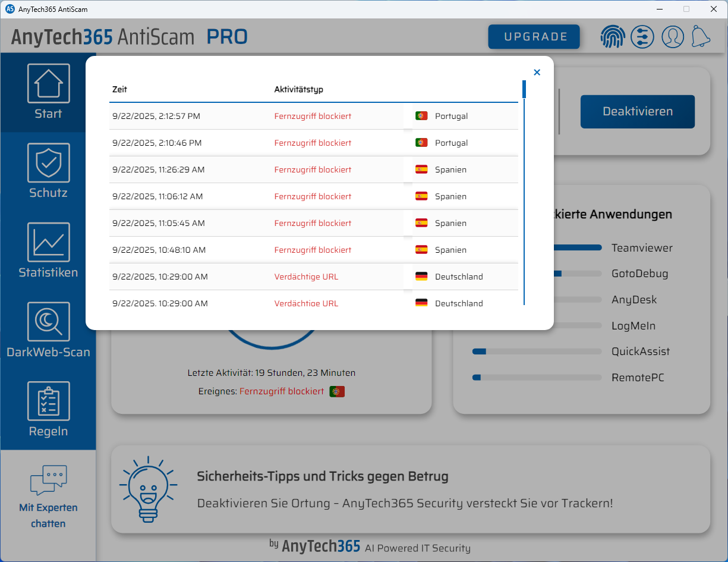Click the Portugal flag next to Ereignes
The height and width of the screenshot is (562, 728).
337,391
